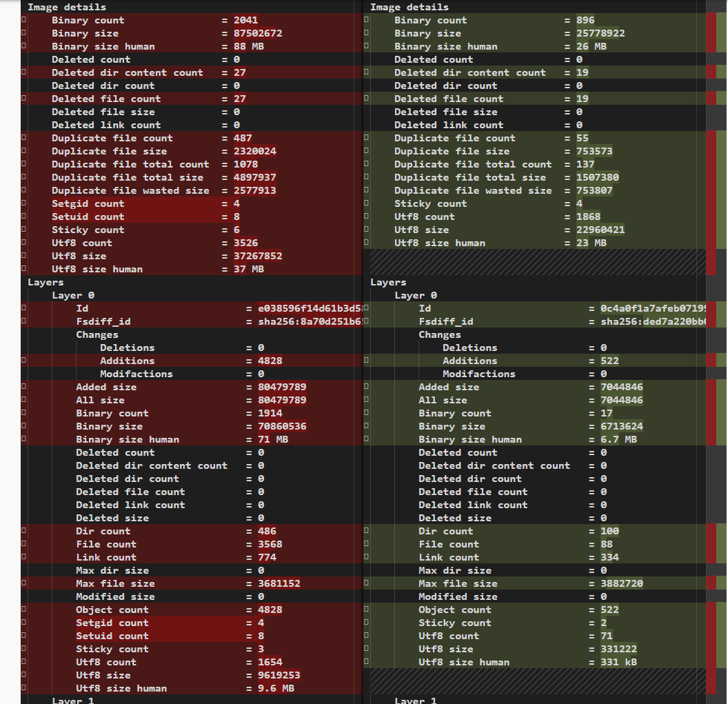Click red overview-ruler marker beside Binary size 25778922
Screen dimensions: 728x704
point(711,32)
